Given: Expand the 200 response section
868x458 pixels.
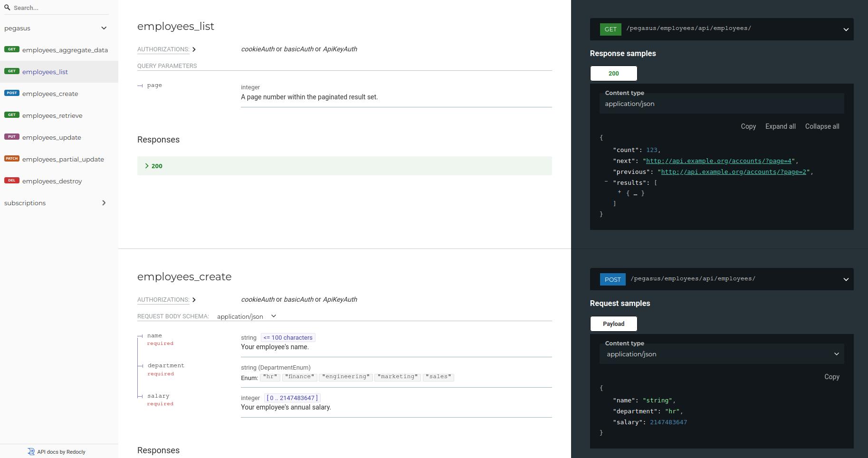Looking at the screenshot, I should [x=153, y=166].
